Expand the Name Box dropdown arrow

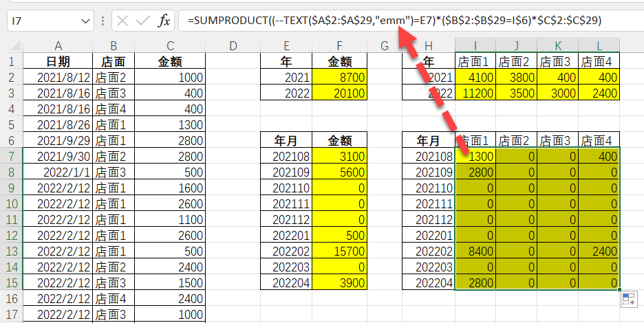85,21
